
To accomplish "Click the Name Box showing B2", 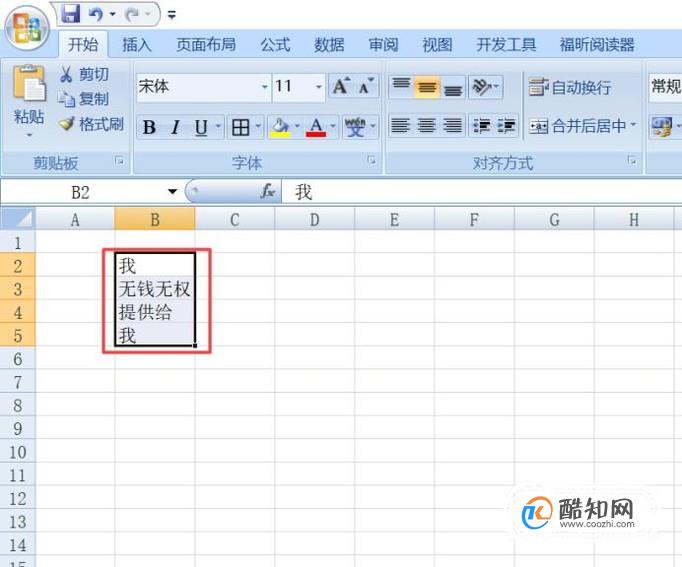I will (80, 192).
